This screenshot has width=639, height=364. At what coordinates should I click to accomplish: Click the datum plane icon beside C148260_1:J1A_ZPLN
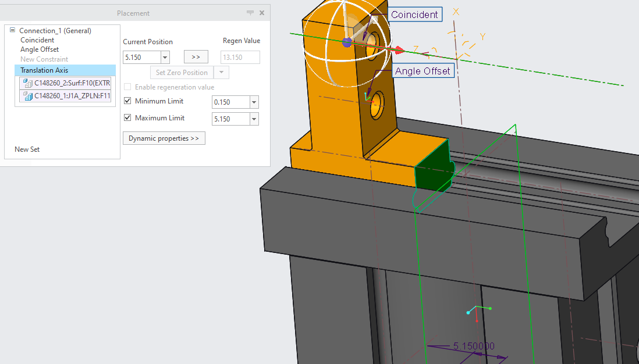tap(27, 96)
